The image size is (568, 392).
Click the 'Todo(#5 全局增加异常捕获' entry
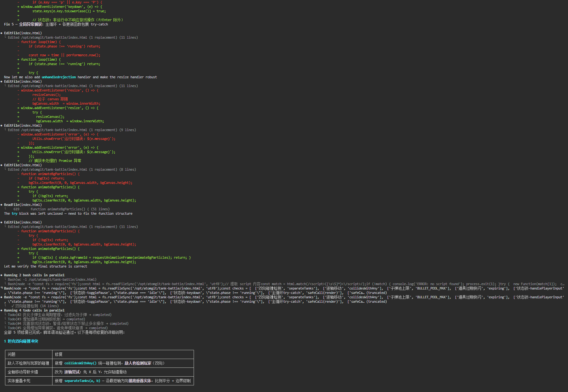pyautogui.click(x=58, y=328)
